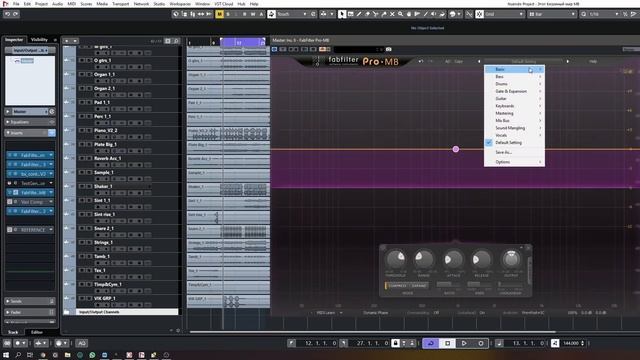Switch to the Visibility tab
The width and height of the screenshot is (640, 360).
(x=39, y=40)
